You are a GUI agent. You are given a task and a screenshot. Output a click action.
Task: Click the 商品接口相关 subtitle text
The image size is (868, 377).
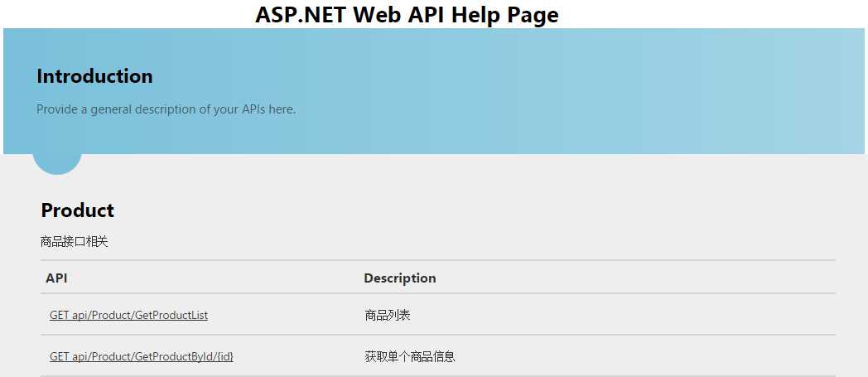coord(74,242)
